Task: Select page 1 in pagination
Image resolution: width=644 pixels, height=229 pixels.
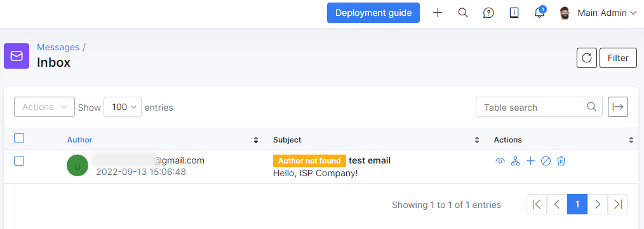Action: pyautogui.click(x=577, y=204)
